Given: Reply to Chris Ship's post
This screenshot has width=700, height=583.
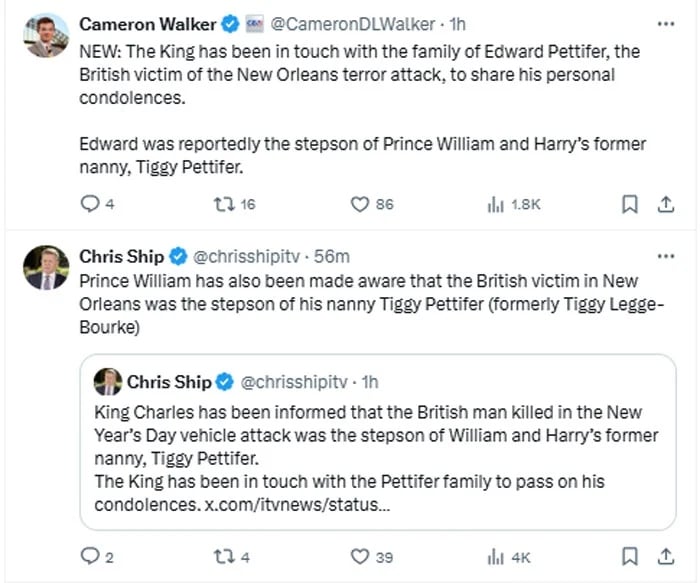Looking at the screenshot, I should 89,556.
